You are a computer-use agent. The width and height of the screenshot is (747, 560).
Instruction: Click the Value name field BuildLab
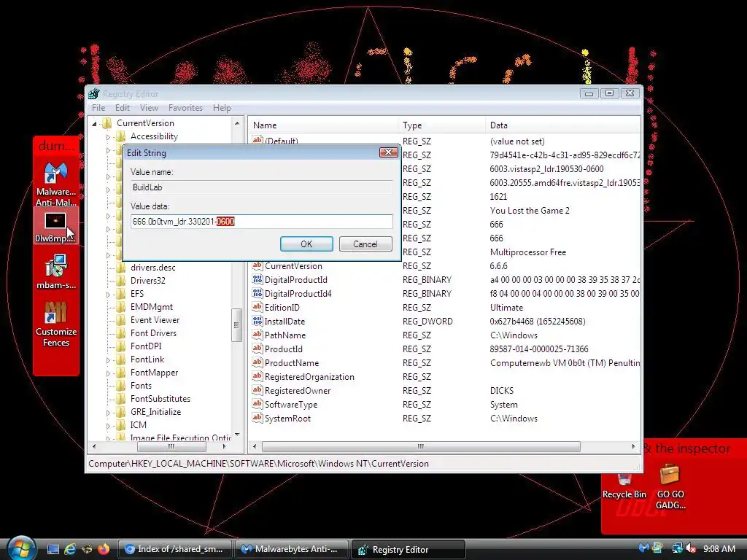tap(262, 187)
